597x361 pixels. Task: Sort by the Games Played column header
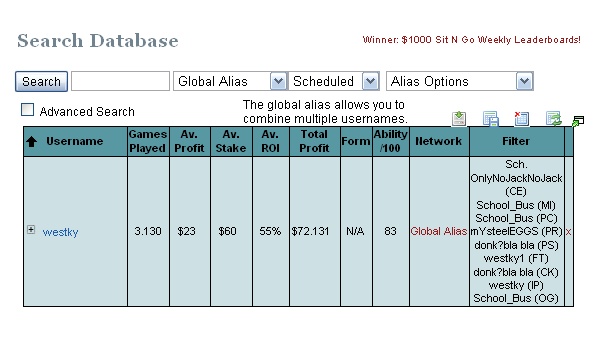[x=148, y=141]
